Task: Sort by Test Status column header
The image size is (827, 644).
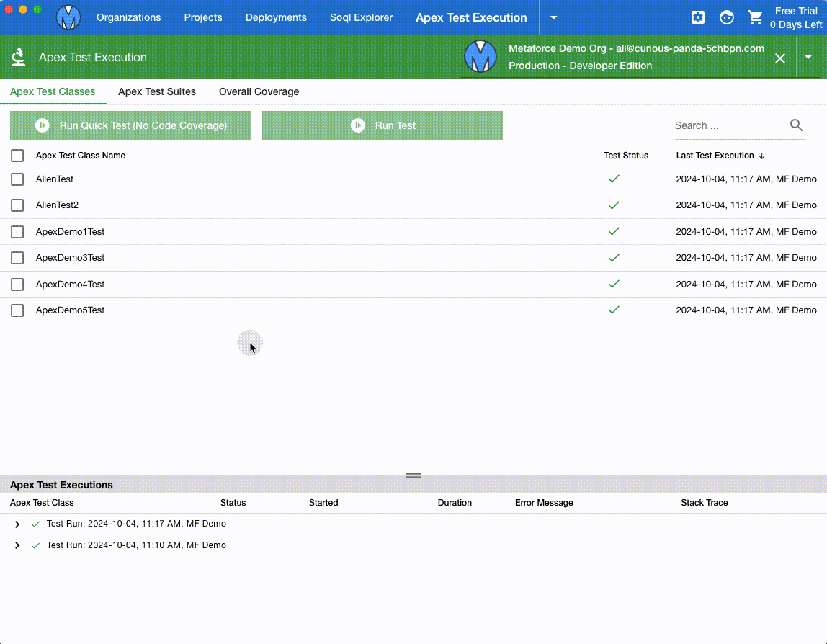Action: point(626,156)
